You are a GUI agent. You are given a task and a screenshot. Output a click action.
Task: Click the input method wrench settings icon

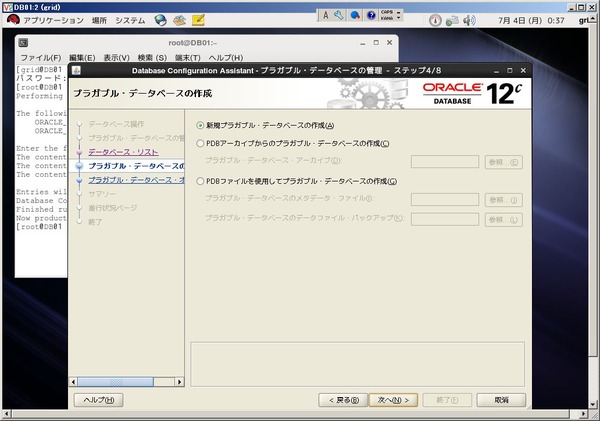[339, 15]
